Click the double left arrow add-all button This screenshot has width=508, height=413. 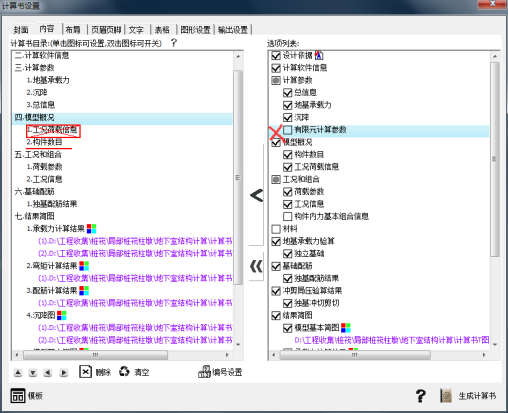coord(257,266)
